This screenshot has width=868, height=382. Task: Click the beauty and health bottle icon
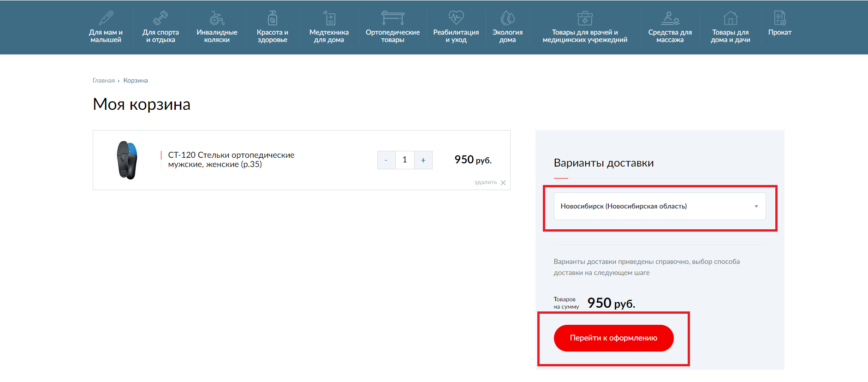pyautogui.click(x=273, y=18)
